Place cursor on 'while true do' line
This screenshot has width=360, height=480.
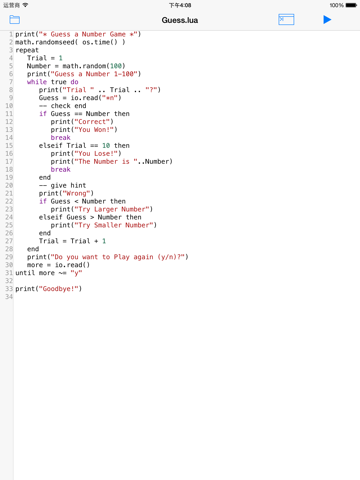53,82
